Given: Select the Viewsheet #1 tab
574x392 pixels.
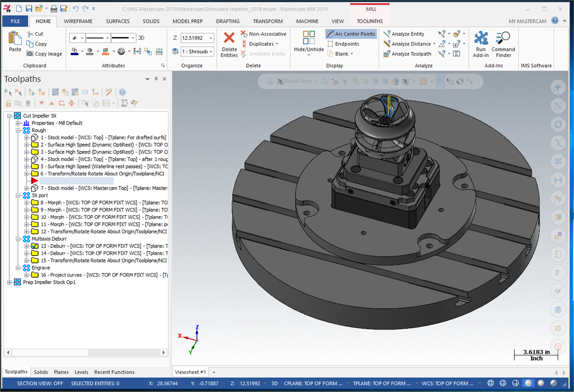Looking at the screenshot, I should (190, 372).
